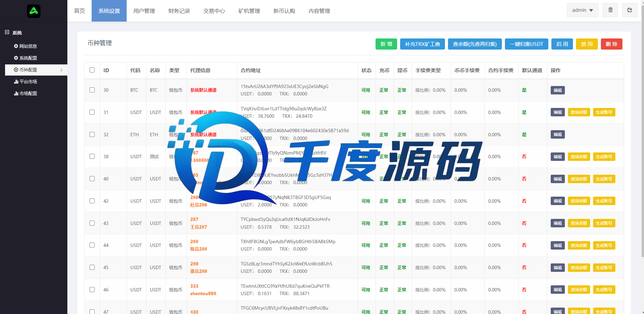644x314 pixels.
Task: Click 编辑 for row ID 42
Action: point(558,201)
